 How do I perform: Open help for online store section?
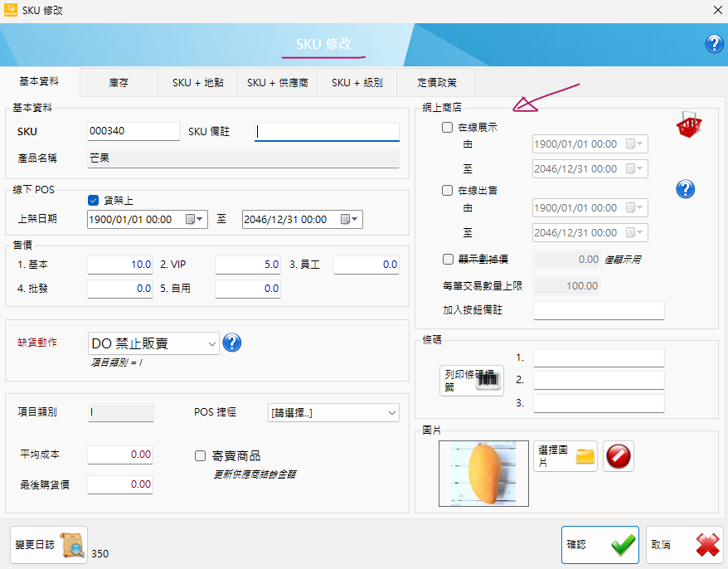685,189
